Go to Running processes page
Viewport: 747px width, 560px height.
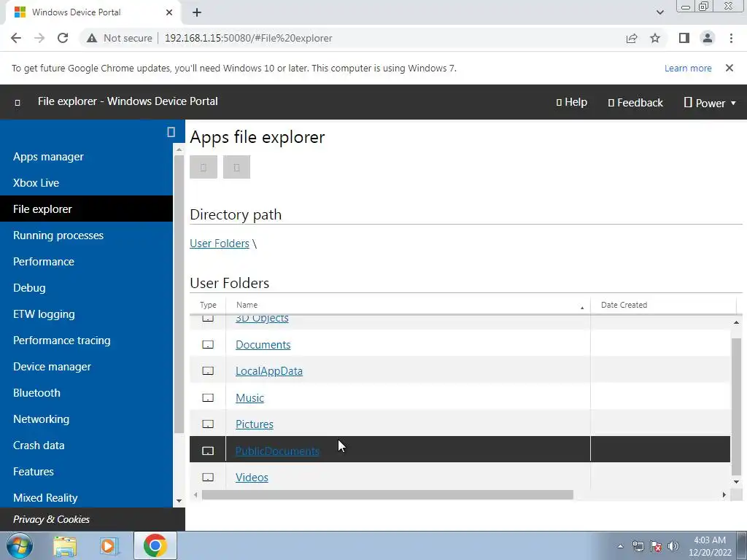[86, 236]
